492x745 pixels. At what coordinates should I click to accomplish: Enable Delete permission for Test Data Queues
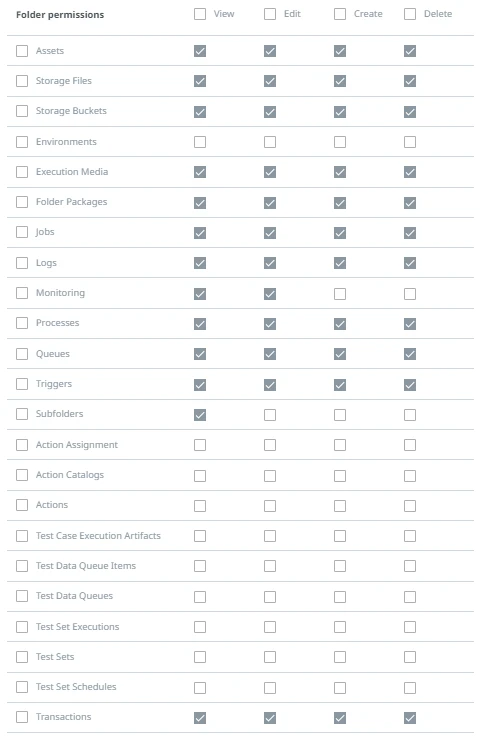410,597
